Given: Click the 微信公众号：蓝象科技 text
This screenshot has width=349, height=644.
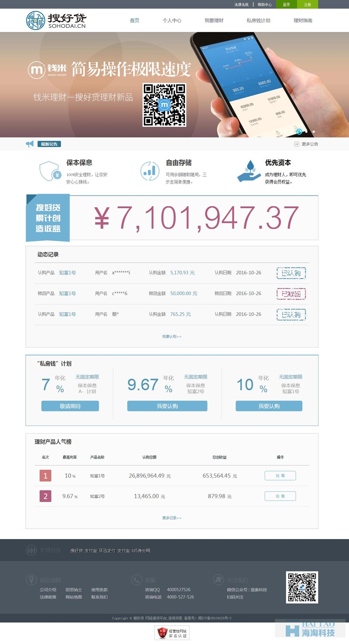Looking at the screenshot, I should 247,590.
